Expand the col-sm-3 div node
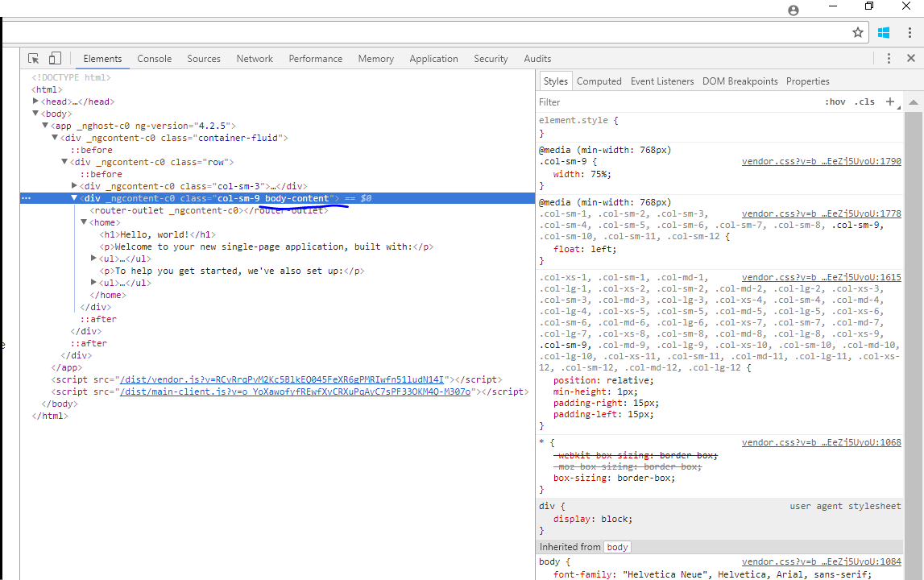 tap(74, 185)
